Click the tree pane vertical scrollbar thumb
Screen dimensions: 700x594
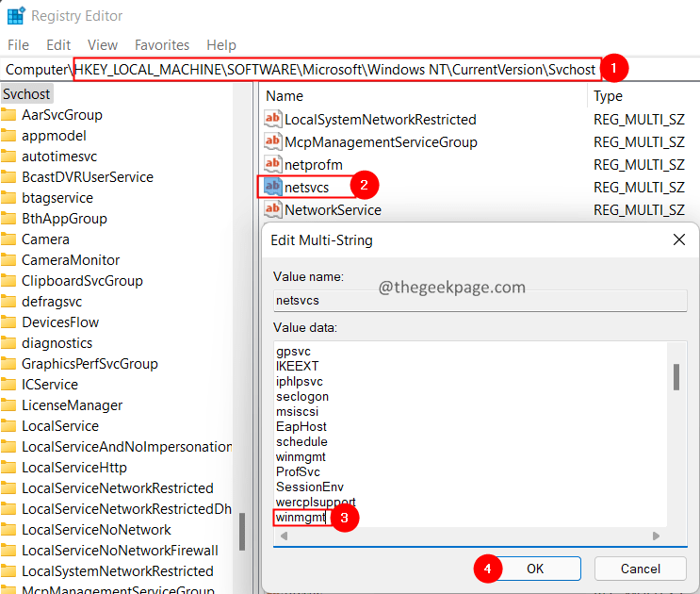point(242,532)
